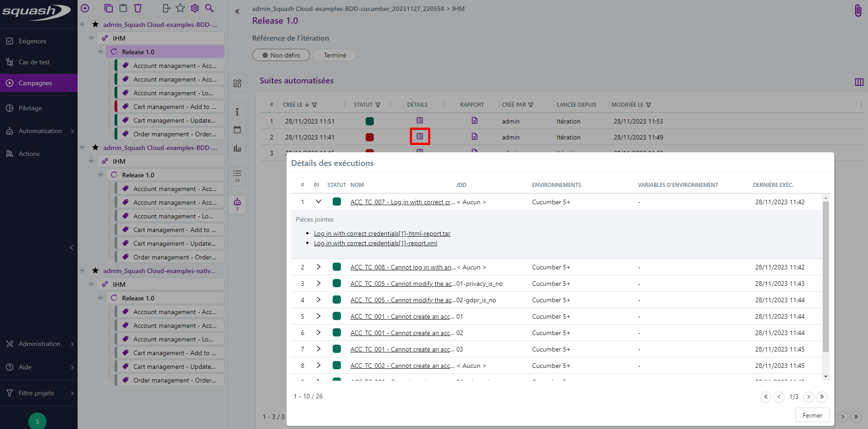The width and height of the screenshot is (868, 429).
Task: Click filter icon on MODIFIÉE LE column
Action: (x=648, y=105)
